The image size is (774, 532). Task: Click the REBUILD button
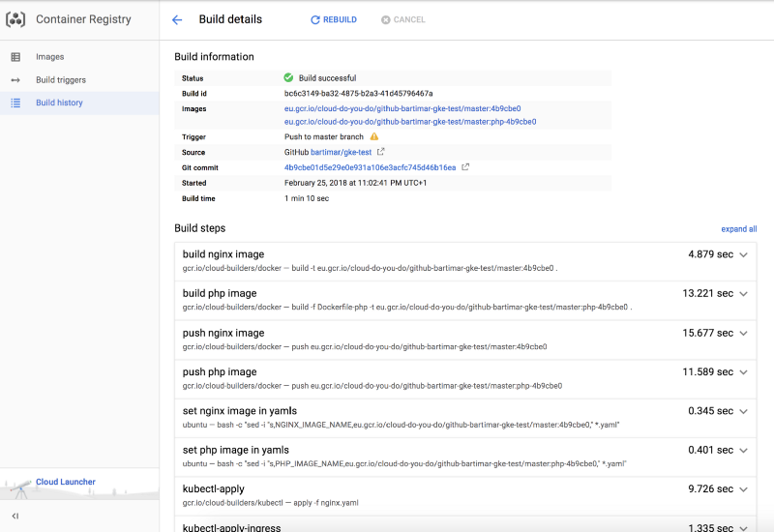coord(333,19)
